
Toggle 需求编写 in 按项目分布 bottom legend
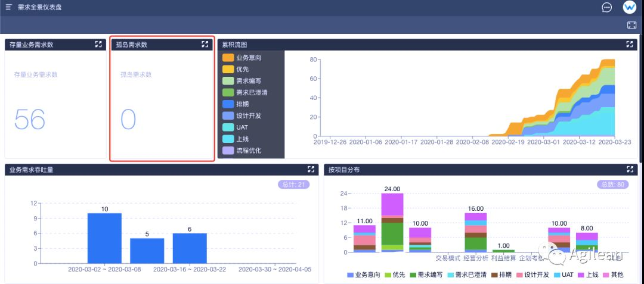click(426, 274)
